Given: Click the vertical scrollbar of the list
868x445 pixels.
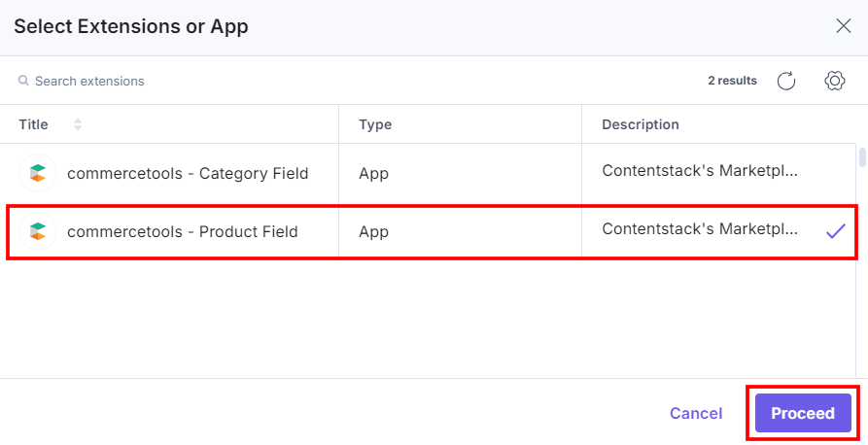Looking at the screenshot, I should click(861, 157).
